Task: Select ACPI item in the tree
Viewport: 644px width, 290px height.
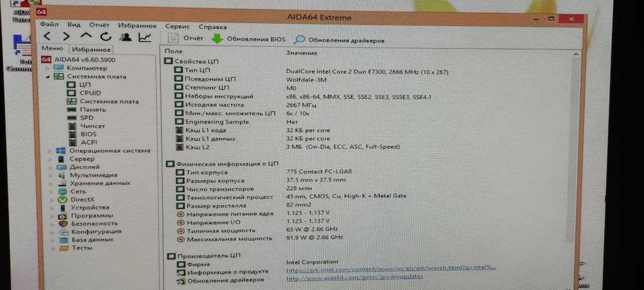Action: coord(82,142)
